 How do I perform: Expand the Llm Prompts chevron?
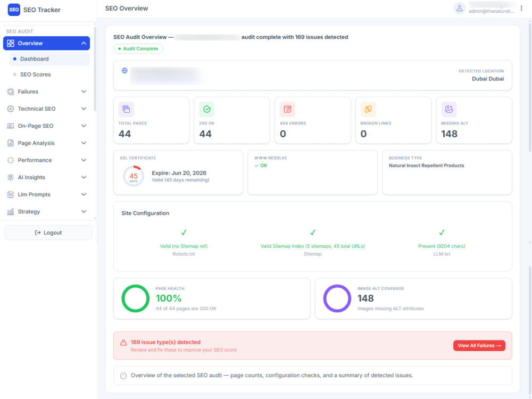(84, 194)
